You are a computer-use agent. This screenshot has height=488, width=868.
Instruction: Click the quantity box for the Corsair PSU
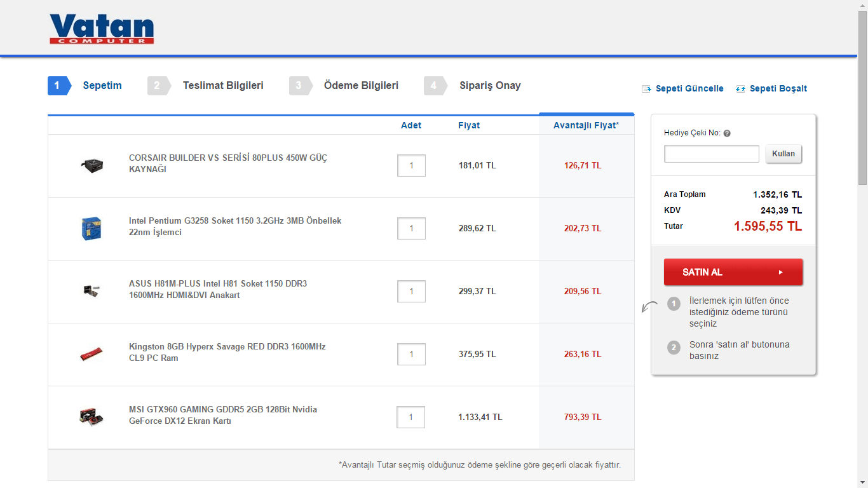[x=411, y=166]
